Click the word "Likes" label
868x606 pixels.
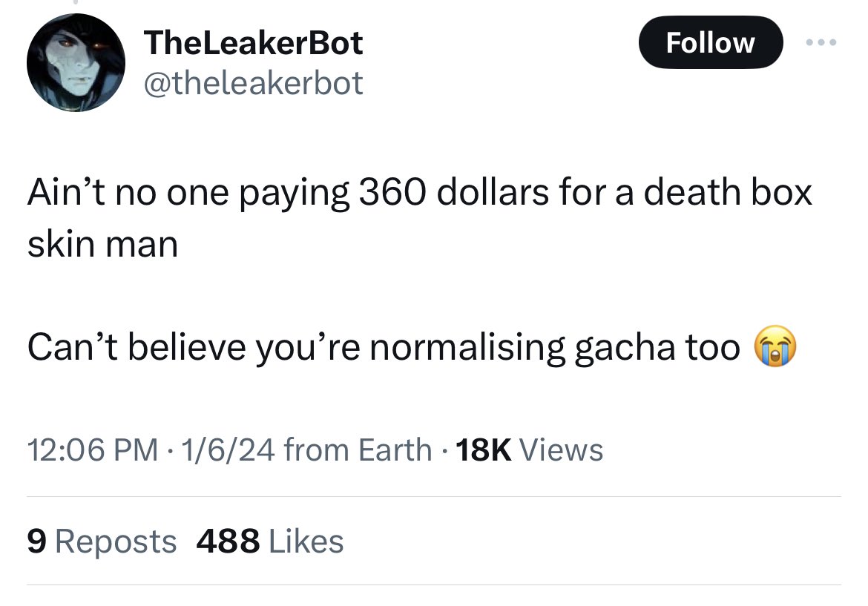click(306, 541)
